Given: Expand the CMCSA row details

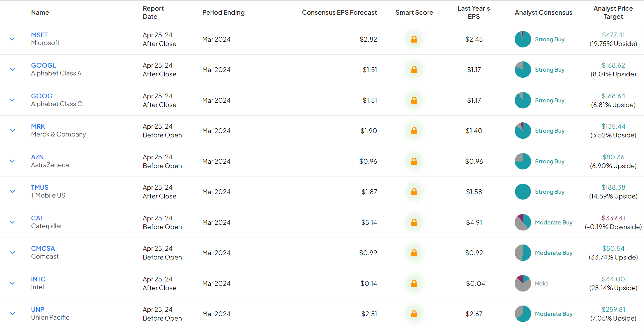Looking at the screenshot, I should (x=12, y=253).
